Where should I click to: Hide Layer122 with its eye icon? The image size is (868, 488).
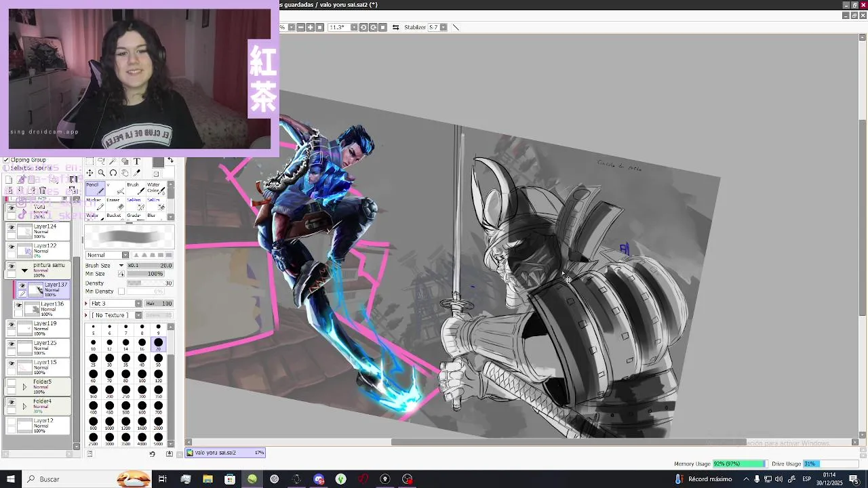pyautogui.click(x=11, y=248)
